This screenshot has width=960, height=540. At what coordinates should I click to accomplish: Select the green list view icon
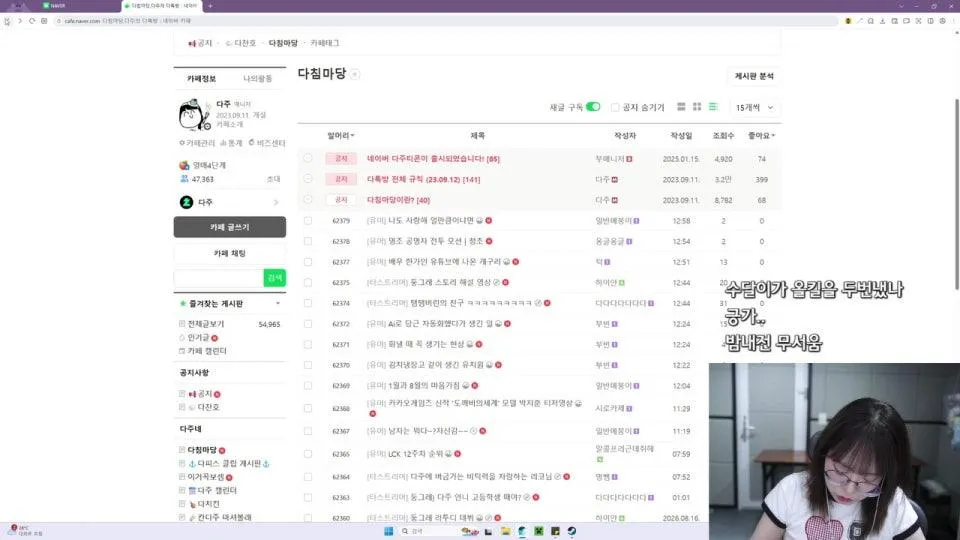pos(713,107)
